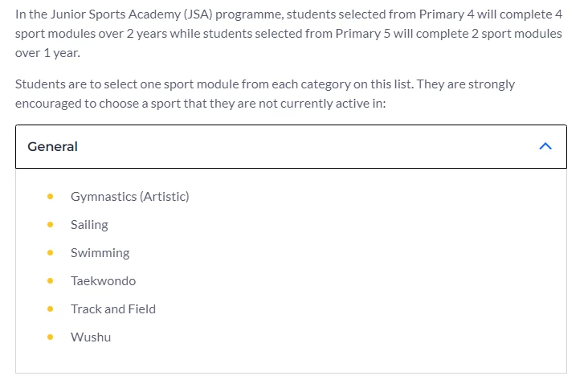Click the yellow bullet next to Taekwondo
Image resolution: width=588 pixels, height=380 pixels.
click(51, 281)
